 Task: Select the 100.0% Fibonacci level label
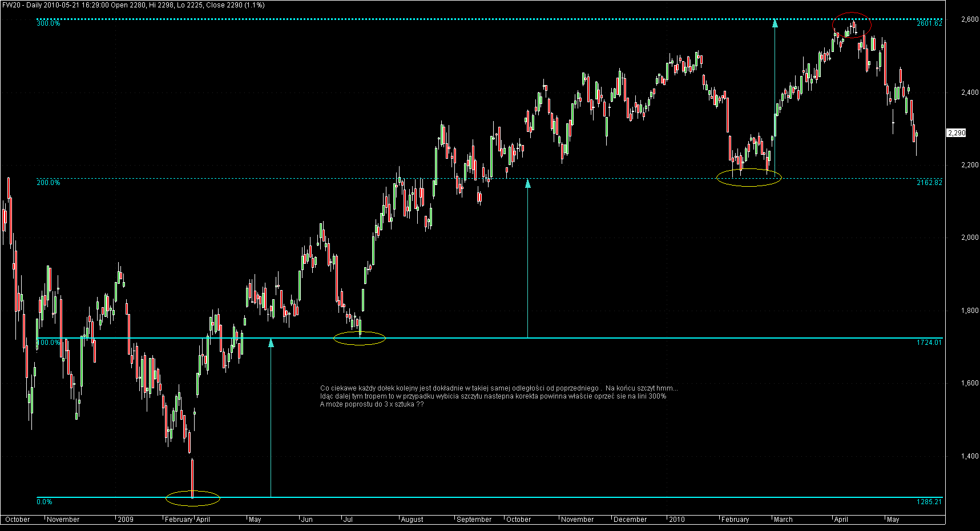point(49,343)
